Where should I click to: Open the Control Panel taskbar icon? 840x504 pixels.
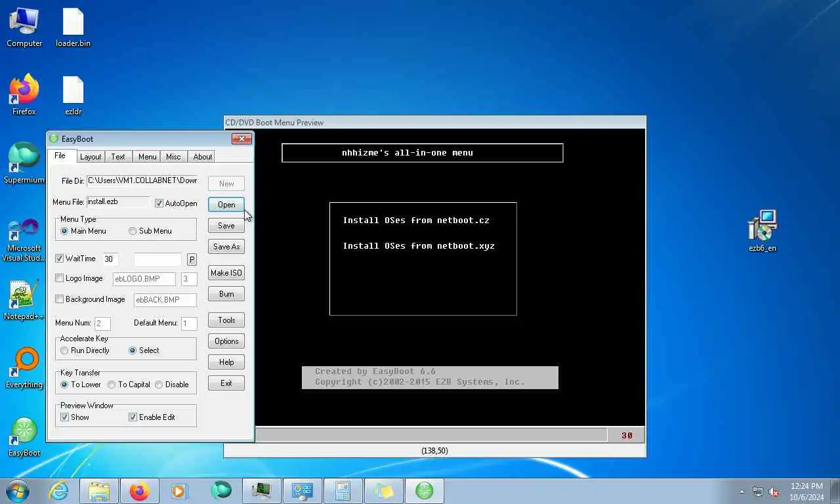pyautogui.click(x=303, y=491)
